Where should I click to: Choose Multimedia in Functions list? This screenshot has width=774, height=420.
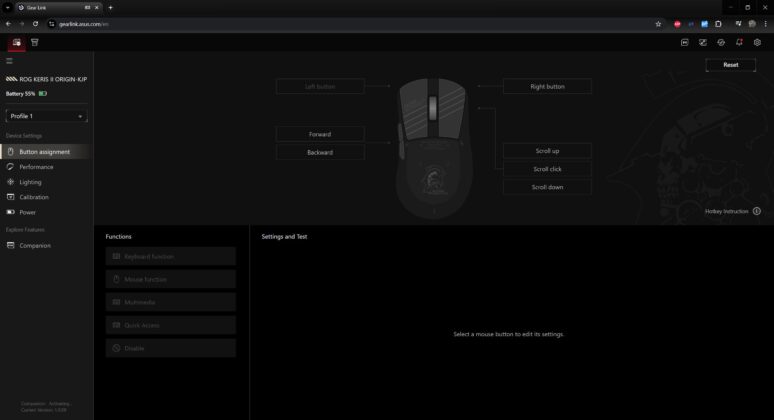click(x=170, y=302)
